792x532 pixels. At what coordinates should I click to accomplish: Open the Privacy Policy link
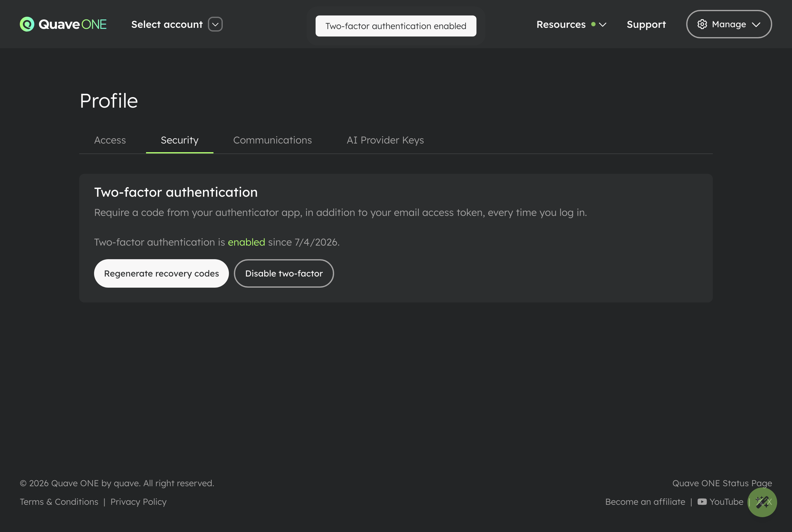coord(139,502)
